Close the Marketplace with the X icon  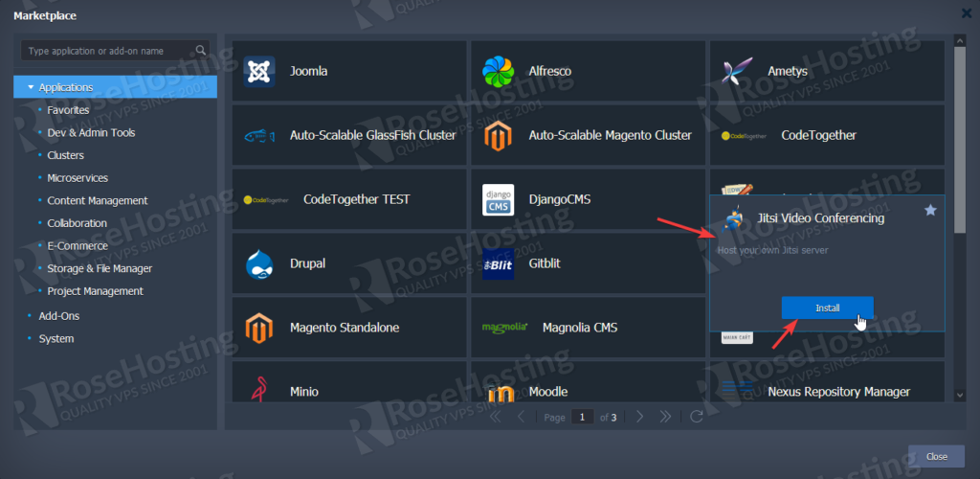(966, 13)
